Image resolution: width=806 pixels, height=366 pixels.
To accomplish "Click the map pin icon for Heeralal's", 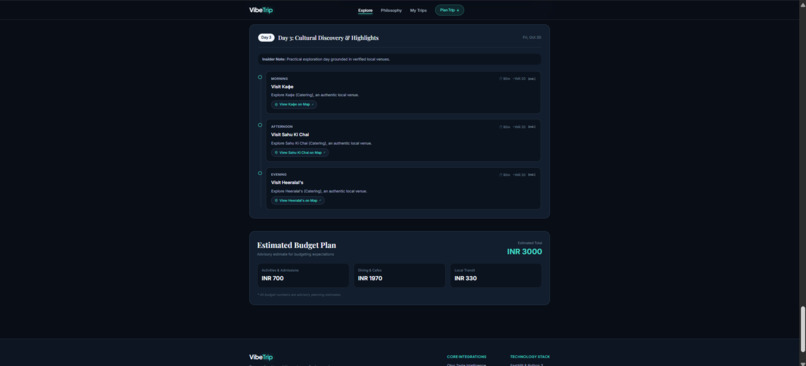I will pos(276,200).
